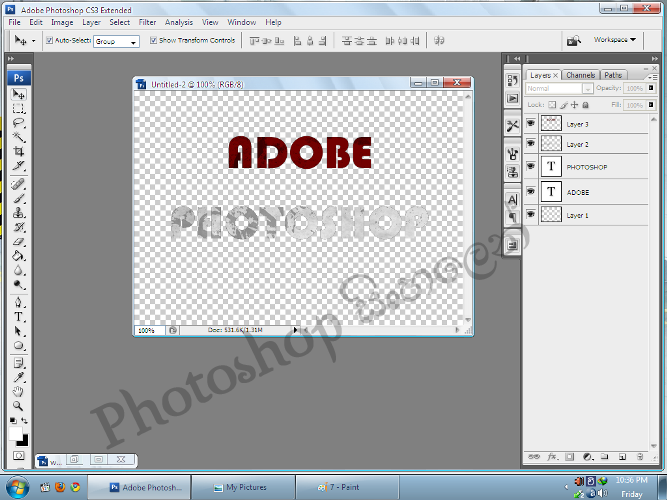Switch to the Channels tab
The width and height of the screenshot is (667, 500).
point(580,75)
